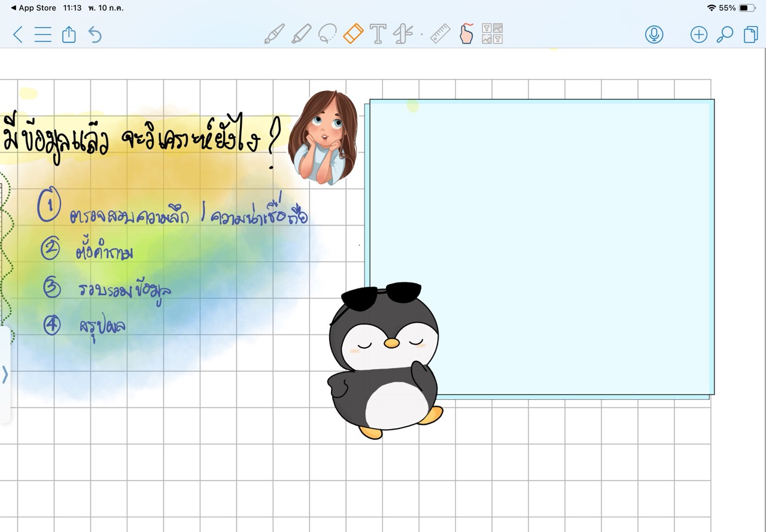Activate the Text tool
Screen dimensions: 766x532
point(378,34)
